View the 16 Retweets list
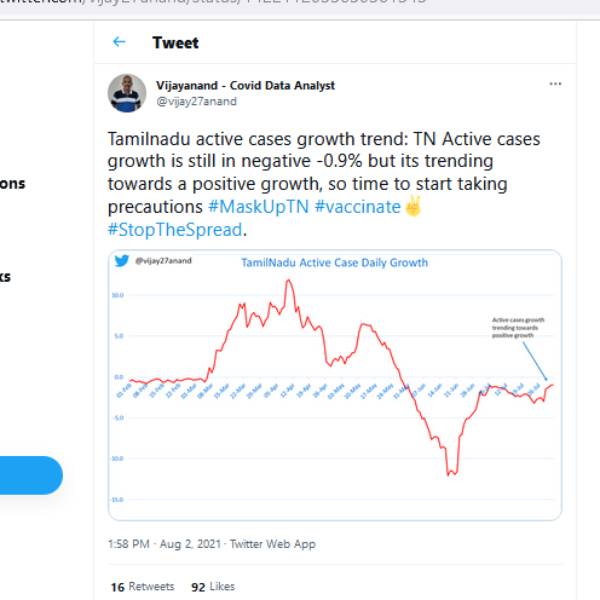The height and width of the screenshot is (600, 600). click(x=142, y=586)
